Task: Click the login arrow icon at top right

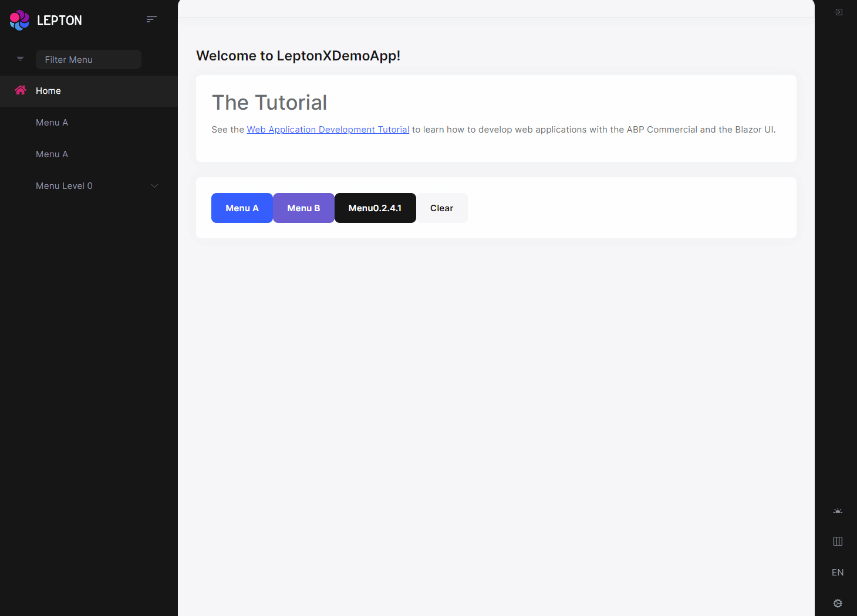Action: point(838,12)
